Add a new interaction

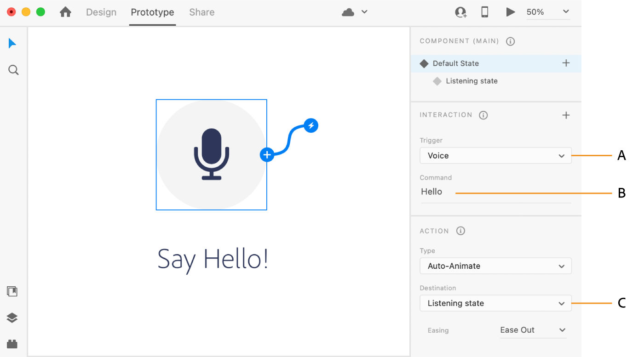tap(566, 115)
